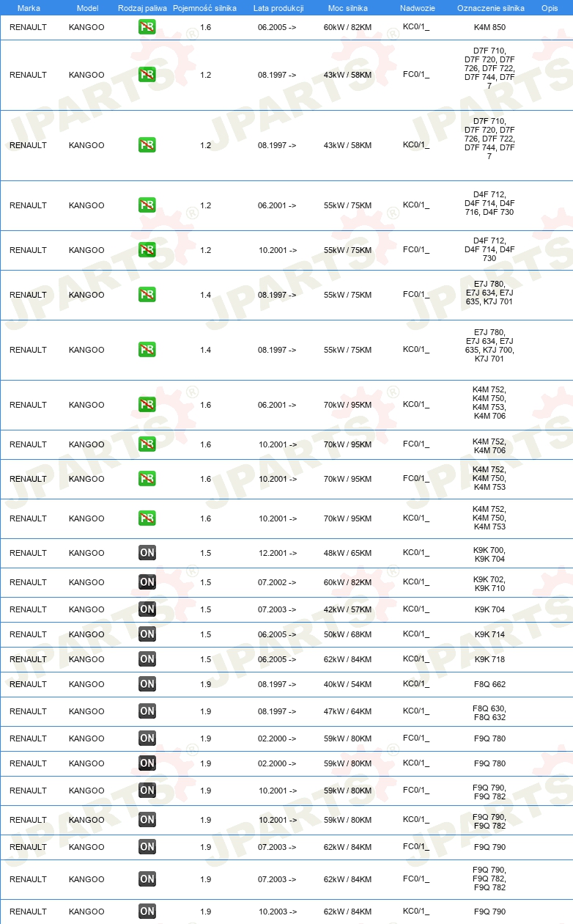The height and width of the screenshot is (924, 573).
Task: Select diesel ON icon for K9K 718 row
Action: (x=147, y=659)
